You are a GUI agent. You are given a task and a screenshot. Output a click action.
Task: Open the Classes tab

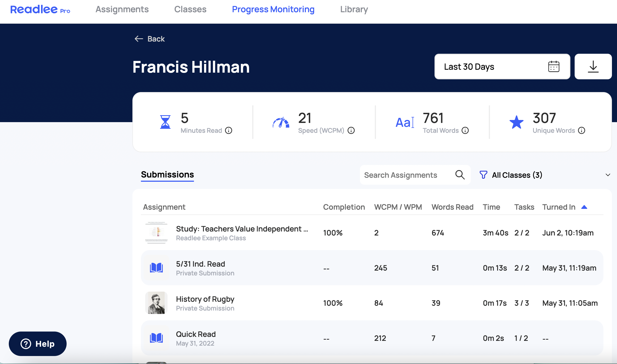(x=190, y=9)
